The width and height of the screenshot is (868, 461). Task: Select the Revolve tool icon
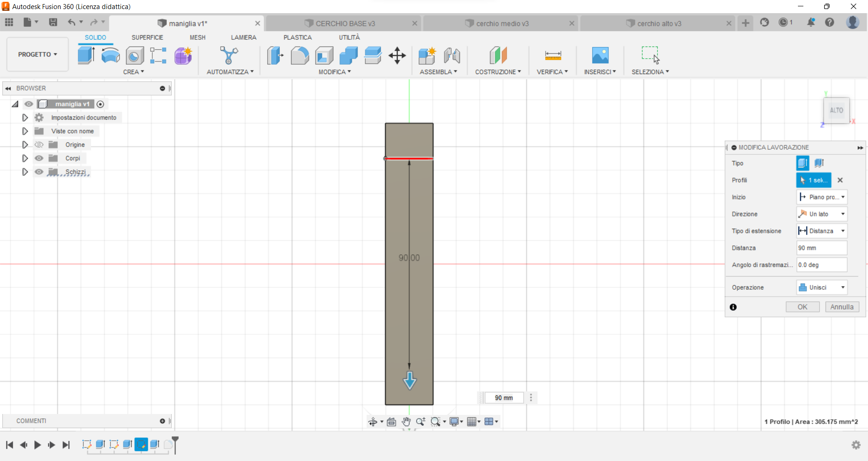pos(110,56)
